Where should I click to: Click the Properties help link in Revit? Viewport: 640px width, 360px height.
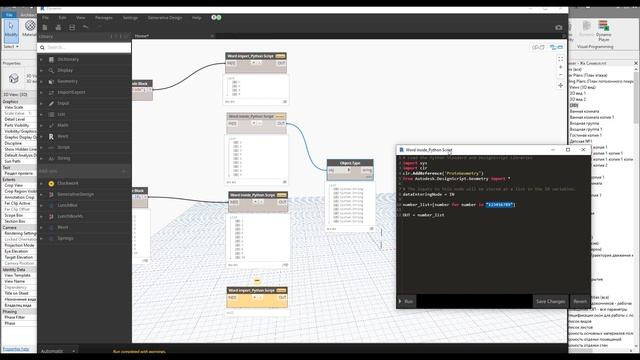(x=16, y=349)
